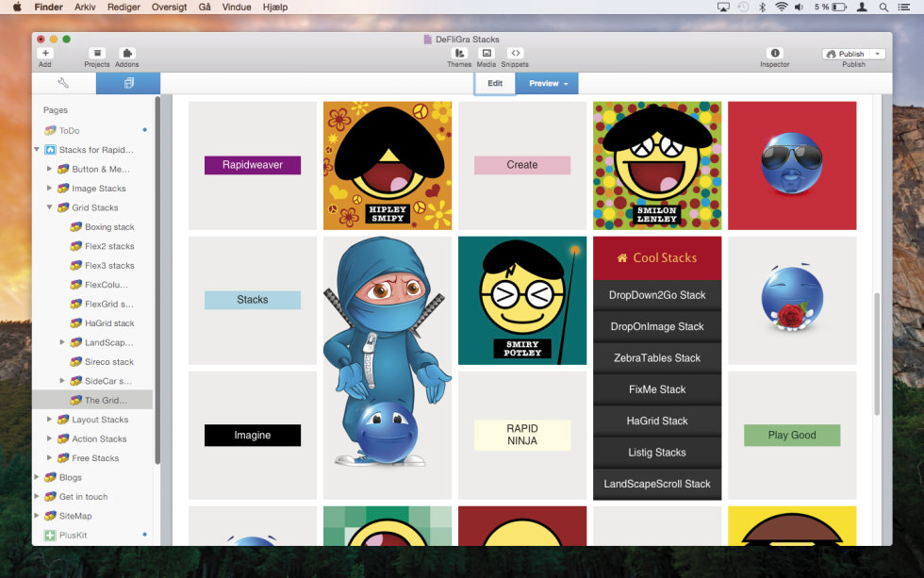924x578 pixels.
Task: Click the user account icon in menu bar
Action: pyautogui.click(x=862, y=7)
